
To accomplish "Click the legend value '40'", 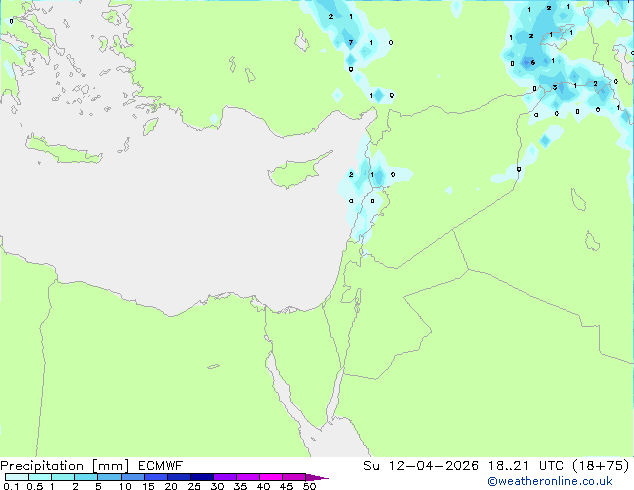I will 263,486.
